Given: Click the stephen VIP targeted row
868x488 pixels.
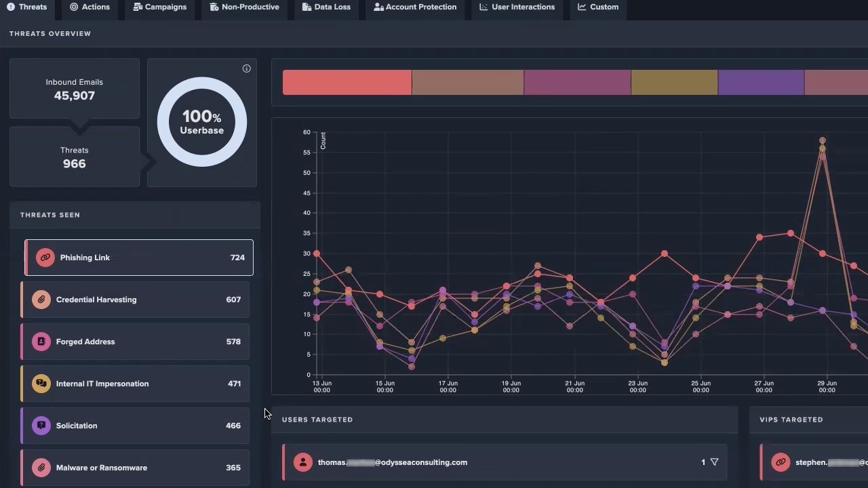Looking at the screenshot, I should click(814, 462).
